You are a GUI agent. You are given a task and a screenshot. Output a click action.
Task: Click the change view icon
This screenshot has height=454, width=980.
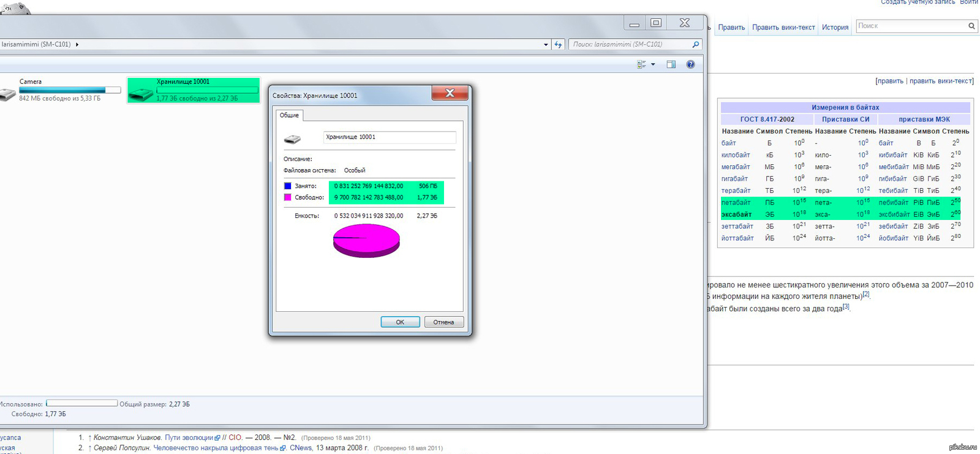tap(641, 64)
